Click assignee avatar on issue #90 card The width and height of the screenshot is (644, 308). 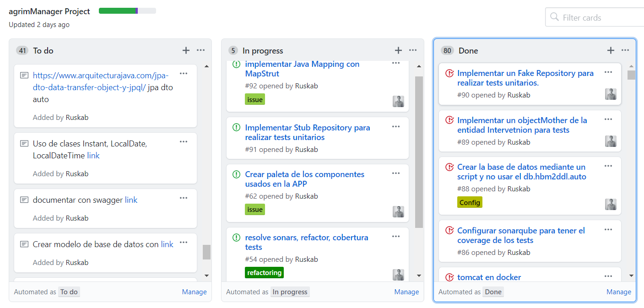tap(611, 94)
